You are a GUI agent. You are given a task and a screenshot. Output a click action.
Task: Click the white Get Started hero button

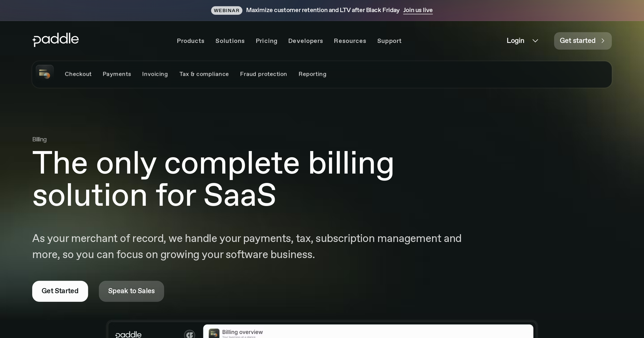pos(60,291)
